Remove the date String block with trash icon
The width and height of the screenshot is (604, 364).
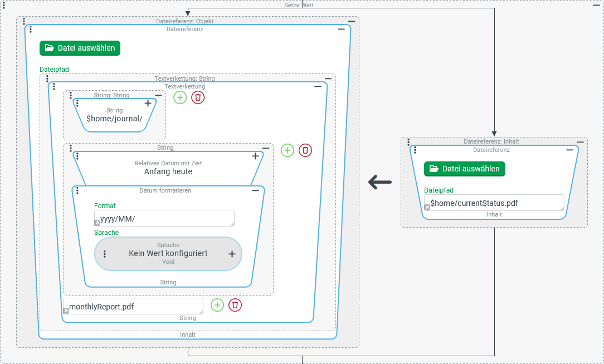point(305,150)
